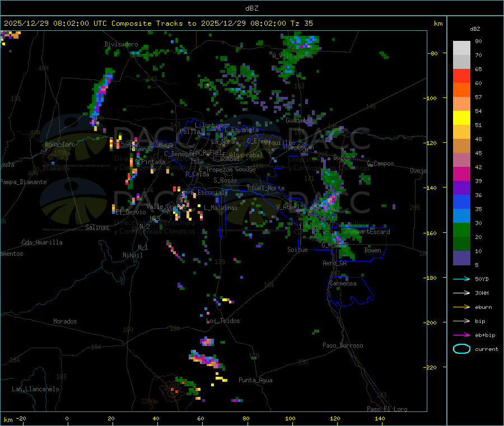The width and height of the screenshot is (504, 426).
Task: Click the -80 km vertical axis label
Action: point(433,53)
